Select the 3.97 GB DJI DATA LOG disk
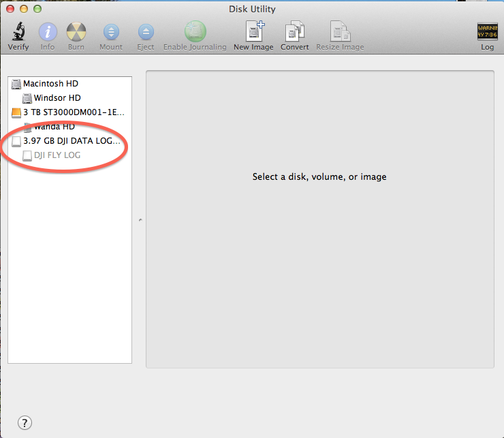The height and width of the screenshot is (438, 504). 69,141
